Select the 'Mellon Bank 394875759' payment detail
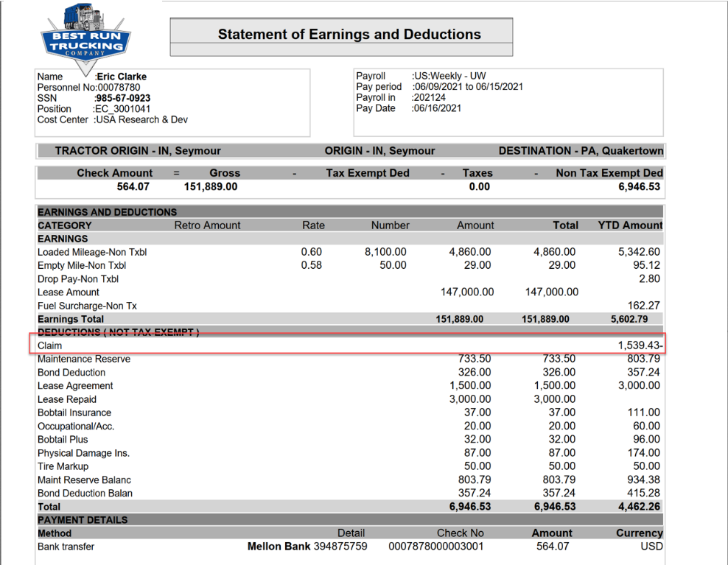728x565 pixels. [x=307, y=547]
